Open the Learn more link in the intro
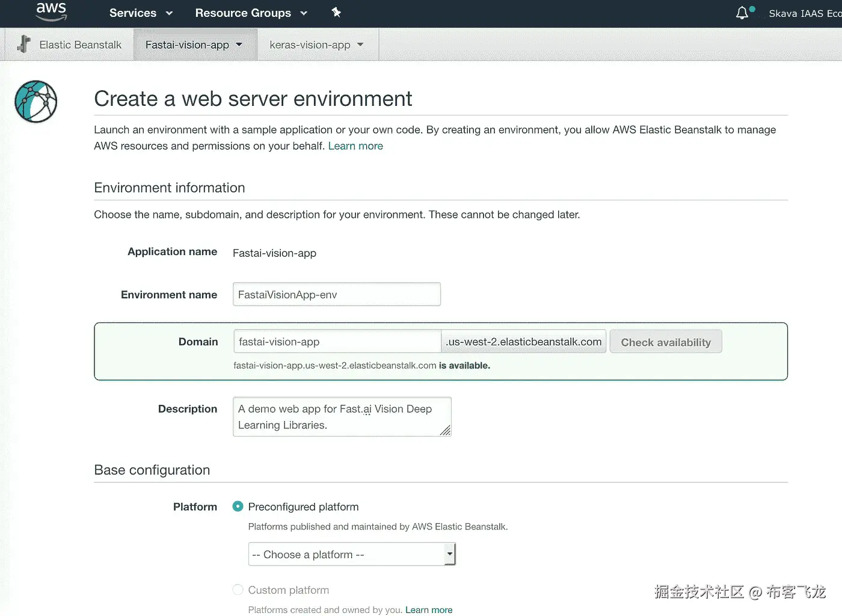 (x=355, y=146)
